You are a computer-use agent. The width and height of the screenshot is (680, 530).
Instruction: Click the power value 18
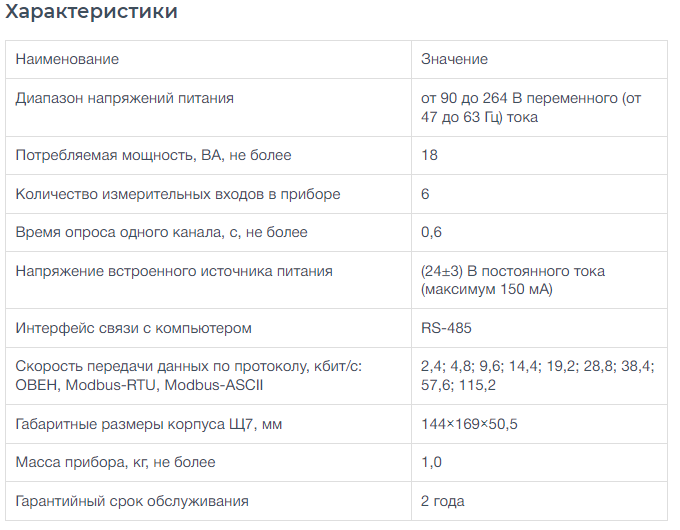(x=429, y=155)
